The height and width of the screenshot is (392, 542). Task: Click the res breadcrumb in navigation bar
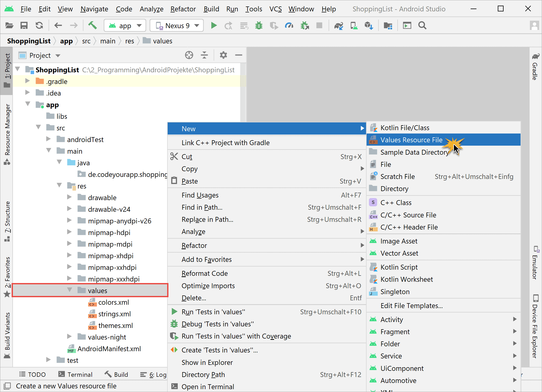click(x=129, y=41)
